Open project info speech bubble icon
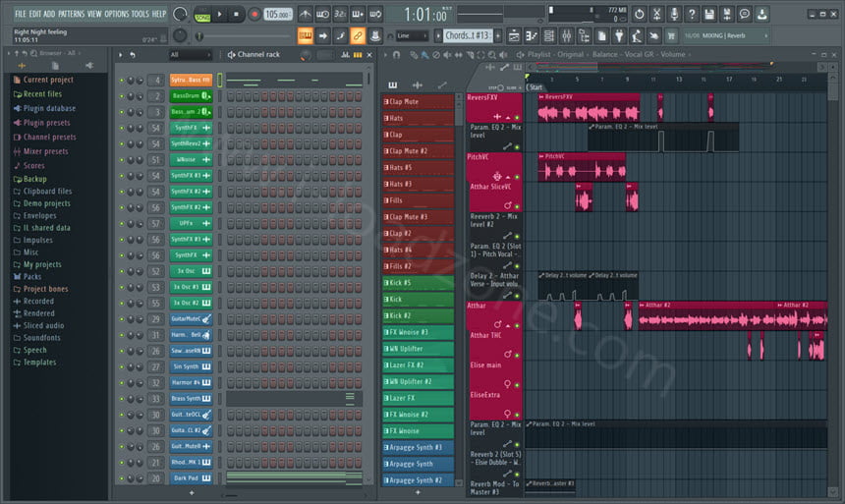This screenshot has height=504, width=845. coord(744,15)
